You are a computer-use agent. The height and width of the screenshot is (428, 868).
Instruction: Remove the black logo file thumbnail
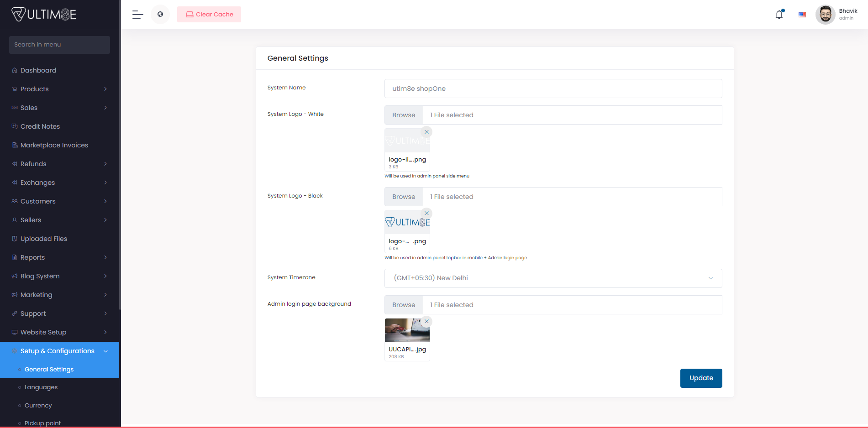[426, 213]
